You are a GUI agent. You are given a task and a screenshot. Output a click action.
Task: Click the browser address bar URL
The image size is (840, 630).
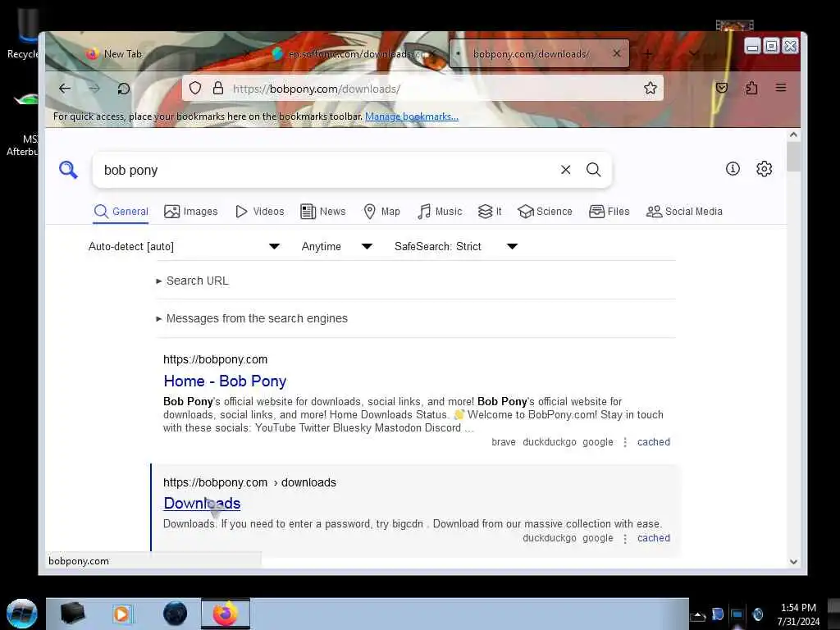[317, 89]
